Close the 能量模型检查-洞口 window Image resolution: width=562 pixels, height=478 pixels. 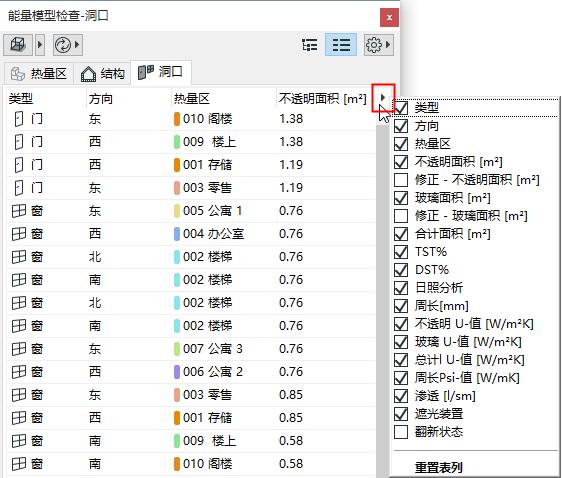point(389,17)
